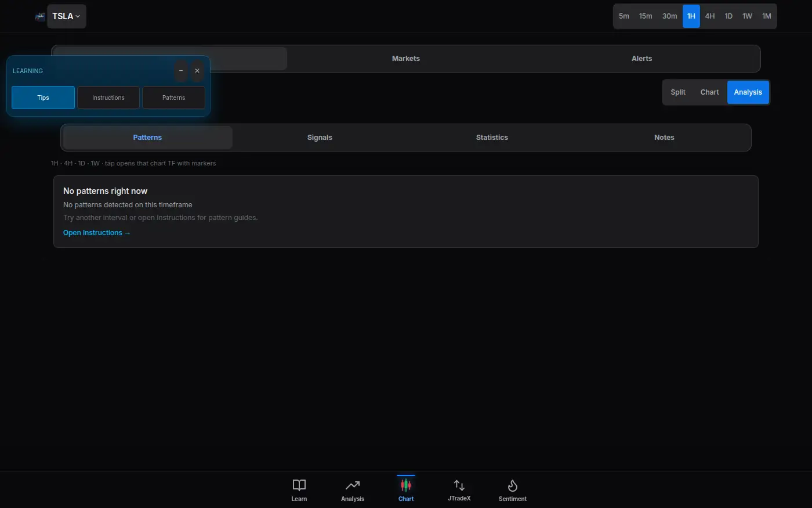Select the 30m timeframe

(669, 16)
